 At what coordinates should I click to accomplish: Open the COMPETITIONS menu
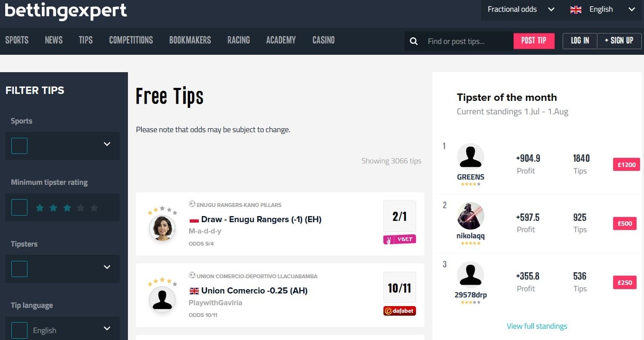point(131,40)
